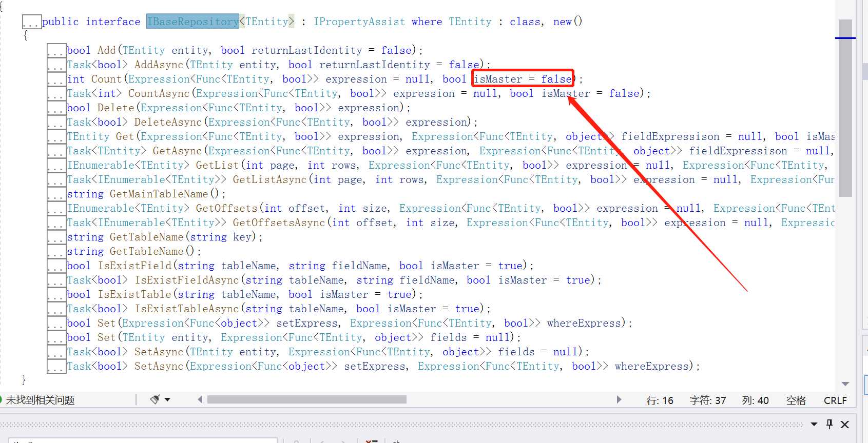Screen dimensions: 868x443
Task: Expand collapsed comment before bool IsExistField line
Action: pyautogui.click(x=56, y=266)
